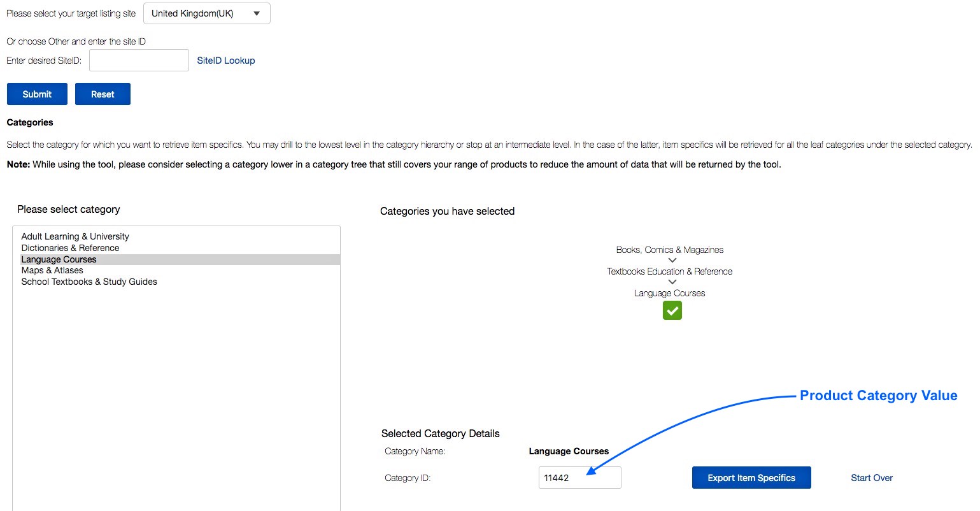Click the Start Over link

pos(871,478)
